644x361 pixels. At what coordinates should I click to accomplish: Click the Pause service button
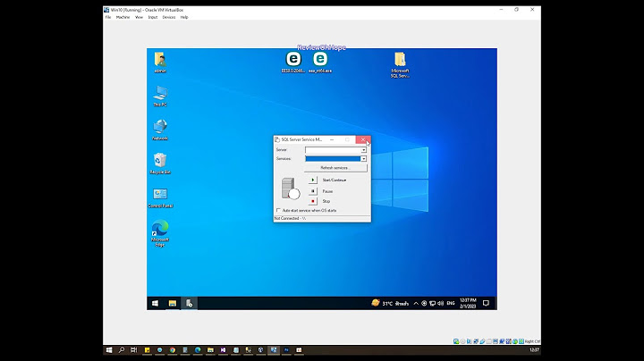312,191
